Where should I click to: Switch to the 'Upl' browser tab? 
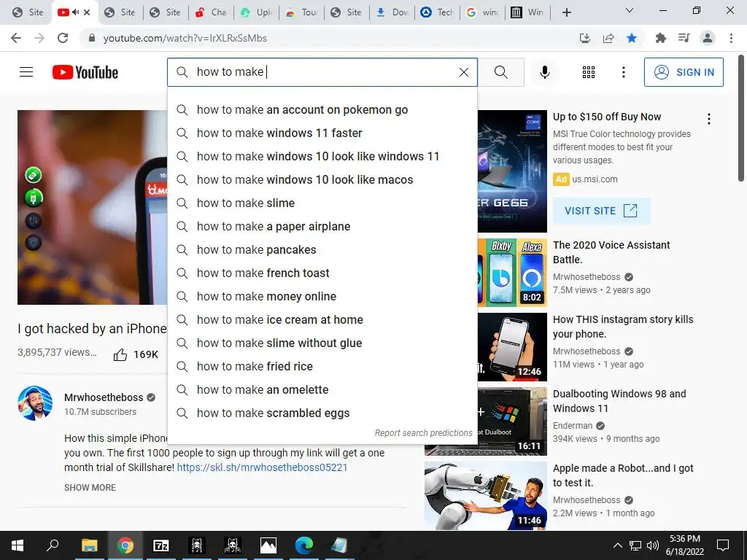coord(256,12)
